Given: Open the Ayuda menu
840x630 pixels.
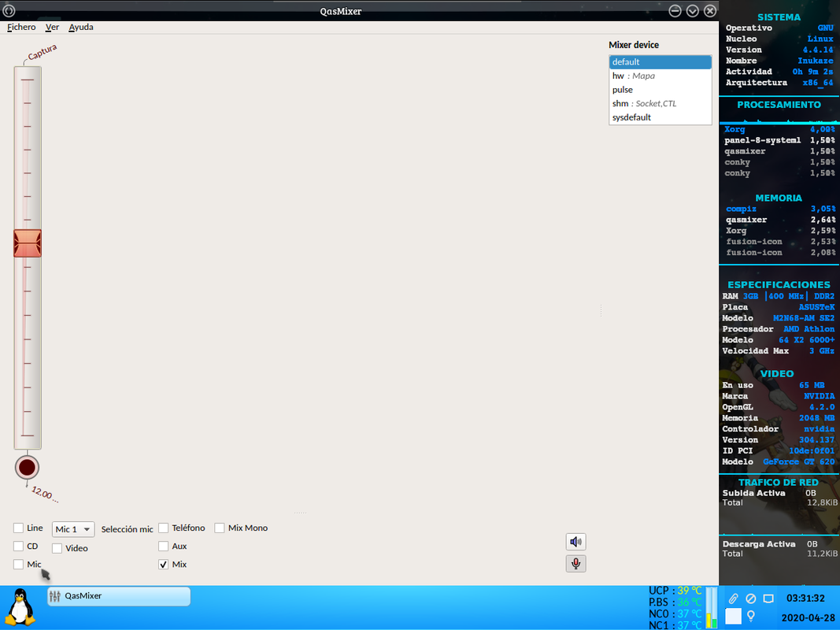Looking at the screenshot, I should (x=81, y=27).
